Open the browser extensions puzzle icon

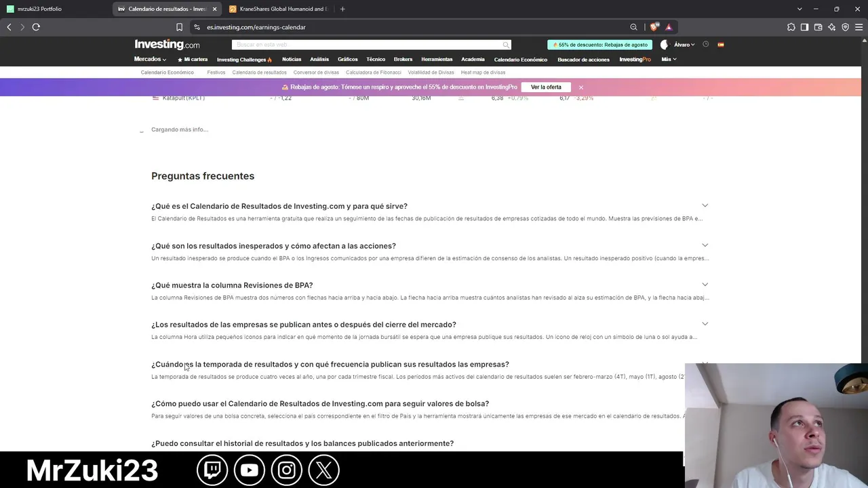coord(791,27)
